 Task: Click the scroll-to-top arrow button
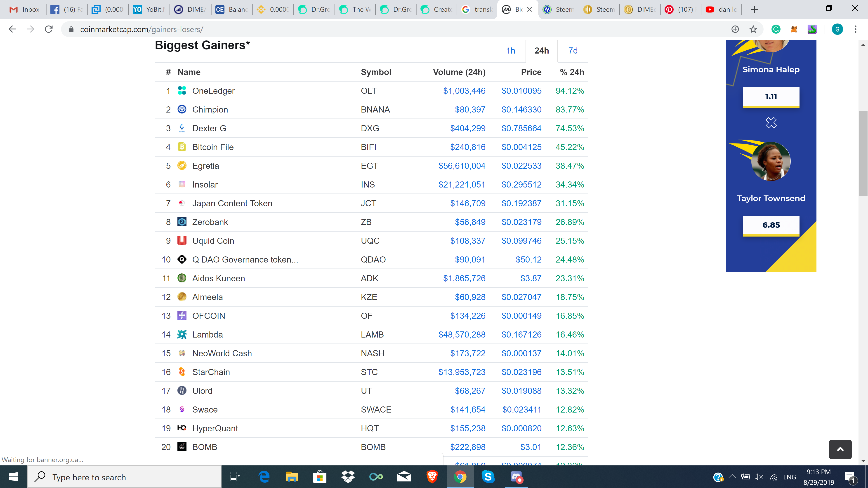[840, 449]
